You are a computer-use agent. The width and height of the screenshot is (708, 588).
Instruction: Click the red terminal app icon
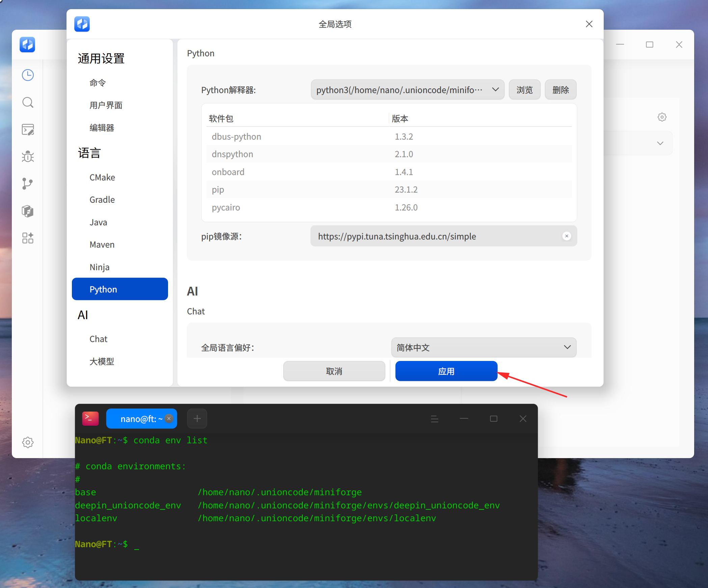[90, 419]
